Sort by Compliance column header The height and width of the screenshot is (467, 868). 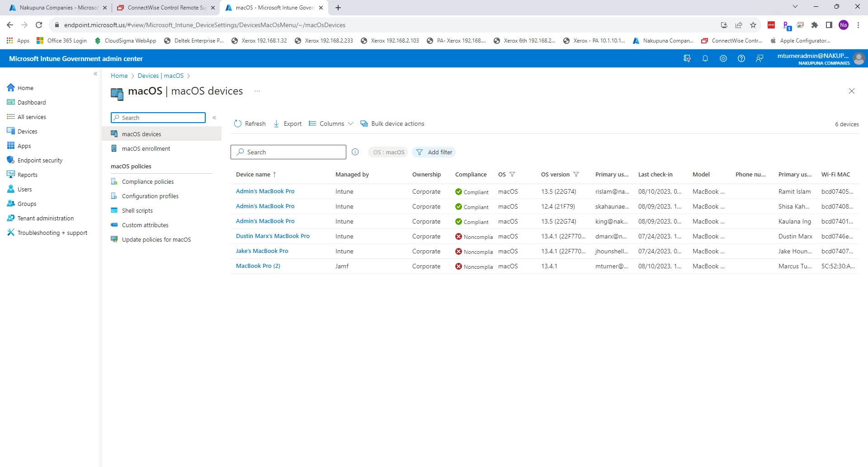point(471,174)
